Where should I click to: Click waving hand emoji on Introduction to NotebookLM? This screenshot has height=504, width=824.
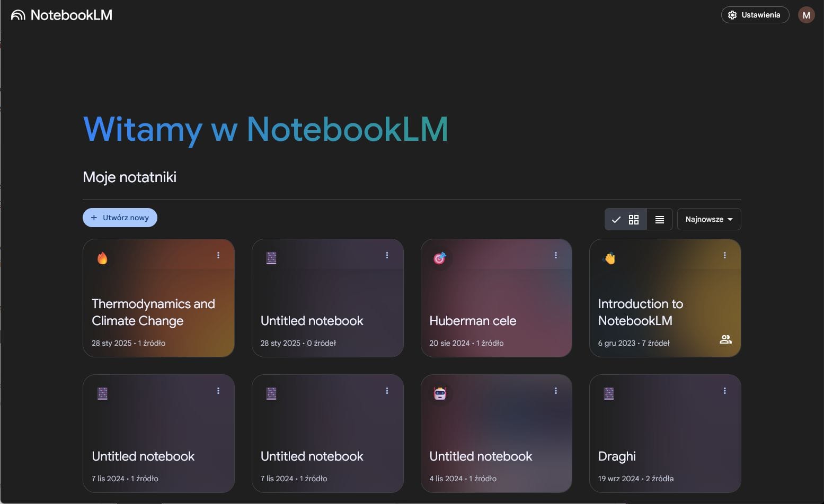[609, 258]
